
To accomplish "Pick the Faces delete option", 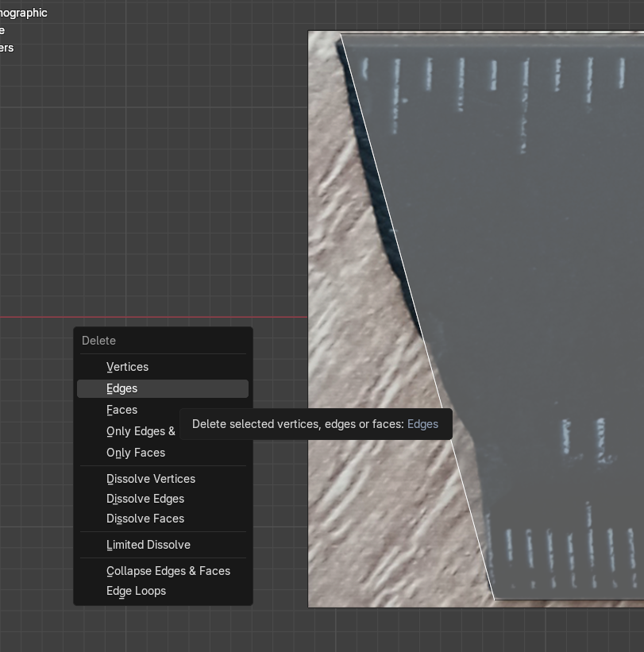I will point(122,410).
